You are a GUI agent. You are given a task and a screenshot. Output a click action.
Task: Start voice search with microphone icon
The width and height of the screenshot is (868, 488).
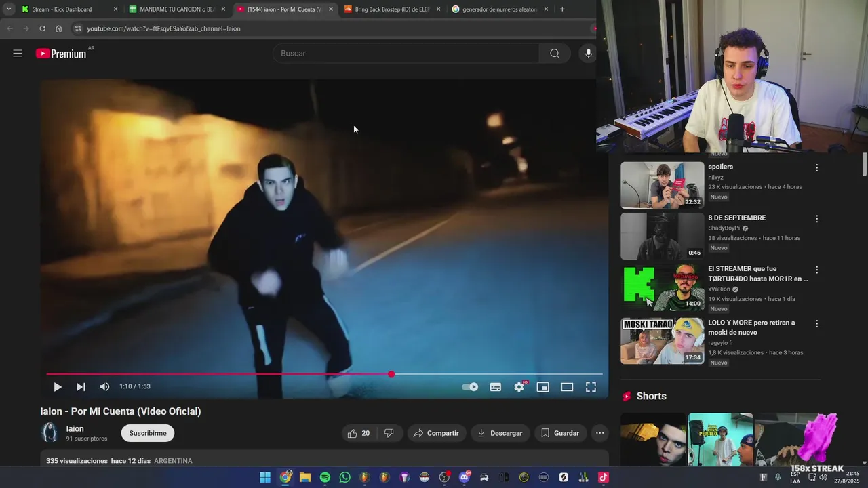coord(588,53)
